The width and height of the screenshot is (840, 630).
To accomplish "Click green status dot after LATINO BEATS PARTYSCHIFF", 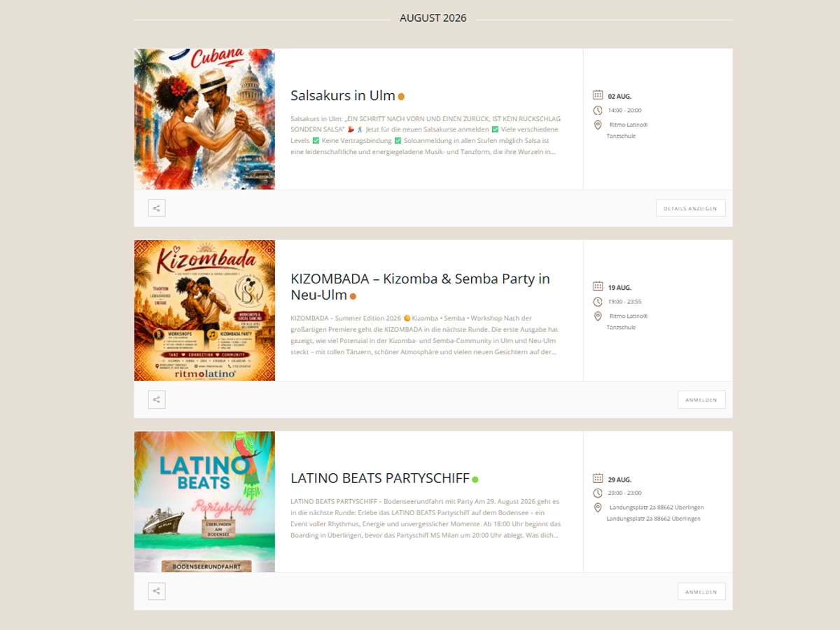I will click(475, 479).
